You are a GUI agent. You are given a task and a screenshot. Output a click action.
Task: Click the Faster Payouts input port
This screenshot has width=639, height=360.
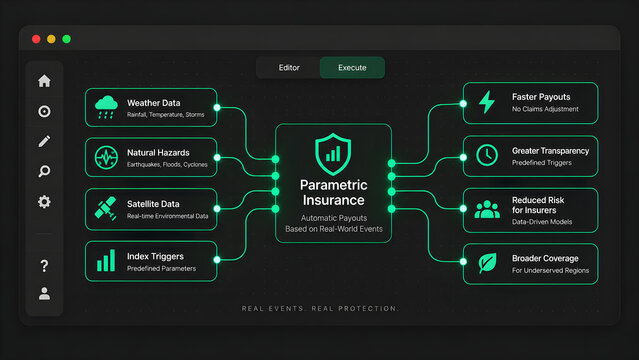463,104
